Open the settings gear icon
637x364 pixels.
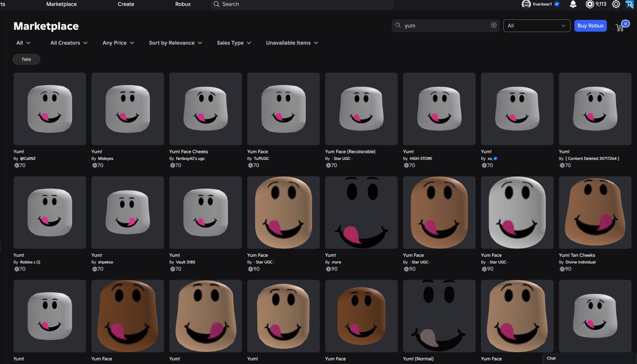coord(616,4)
